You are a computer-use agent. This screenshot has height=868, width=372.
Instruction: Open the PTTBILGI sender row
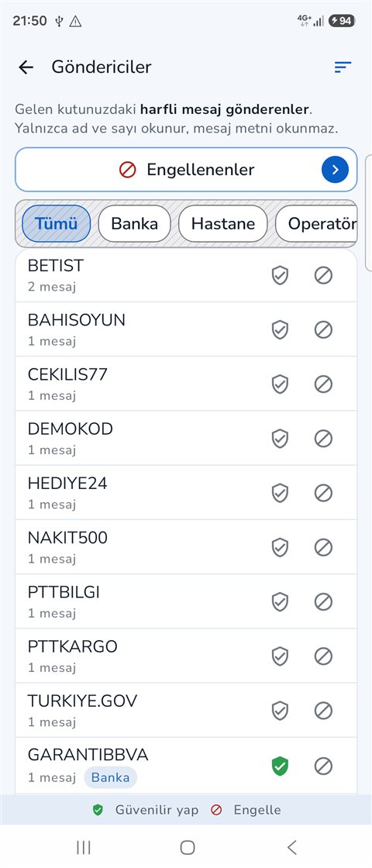tap(186, 601)
